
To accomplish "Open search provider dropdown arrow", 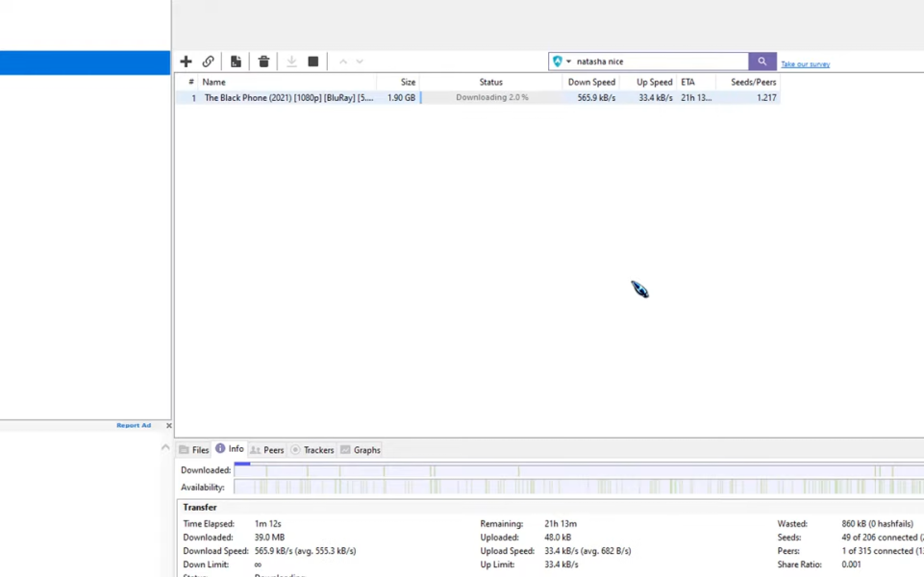I will tap(568, 62).
